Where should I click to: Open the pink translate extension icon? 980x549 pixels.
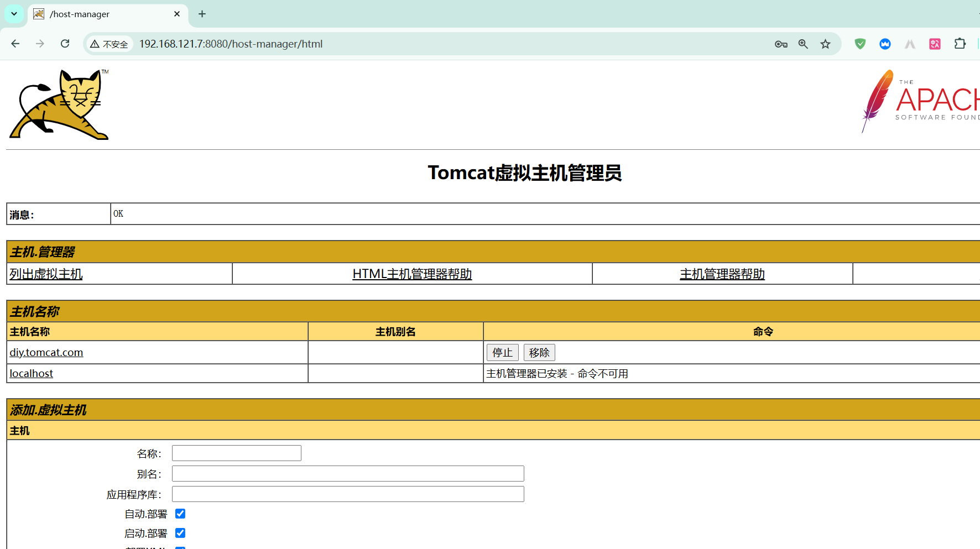click(x=935, y=44)
